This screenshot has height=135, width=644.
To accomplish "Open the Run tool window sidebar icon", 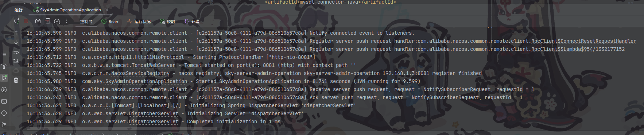I will click(4, 78).
